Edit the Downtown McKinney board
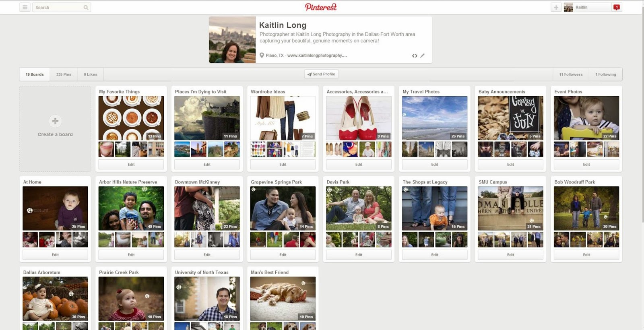This screenshot has height=330, width=644. click(x=207, y=255)
